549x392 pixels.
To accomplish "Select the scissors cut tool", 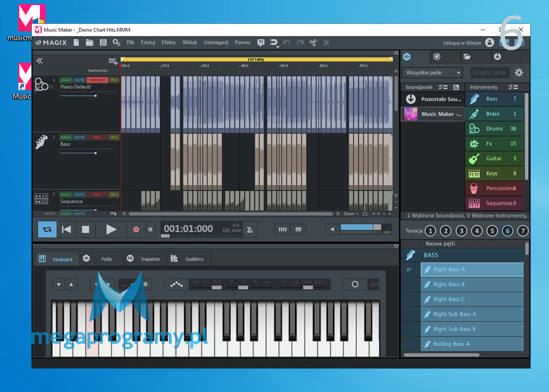I will [x=314, y=43].
